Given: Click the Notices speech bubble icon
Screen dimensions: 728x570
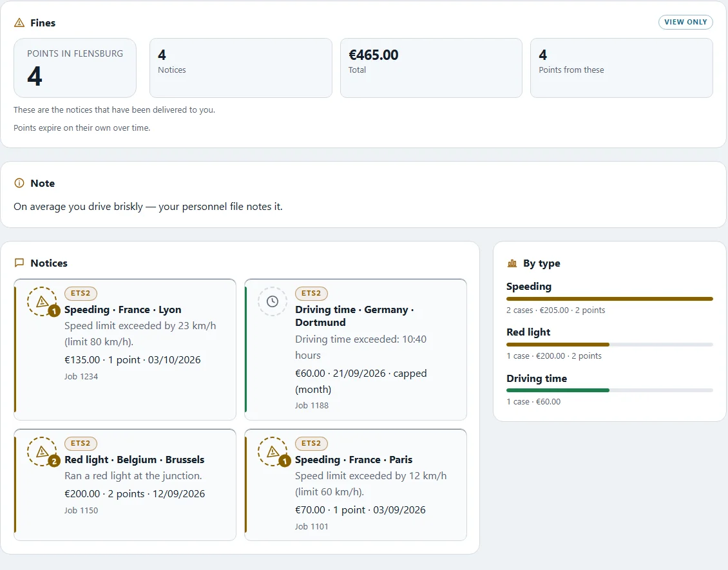Looking at the screenshot, I should (x=19, y=263).
